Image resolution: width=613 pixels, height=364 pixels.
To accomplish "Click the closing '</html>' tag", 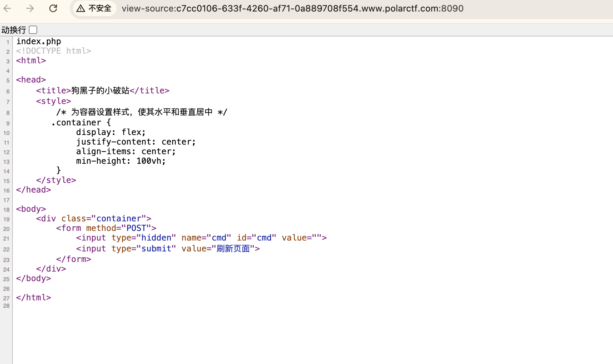I will pyautogui.click(x=34, y=297).
